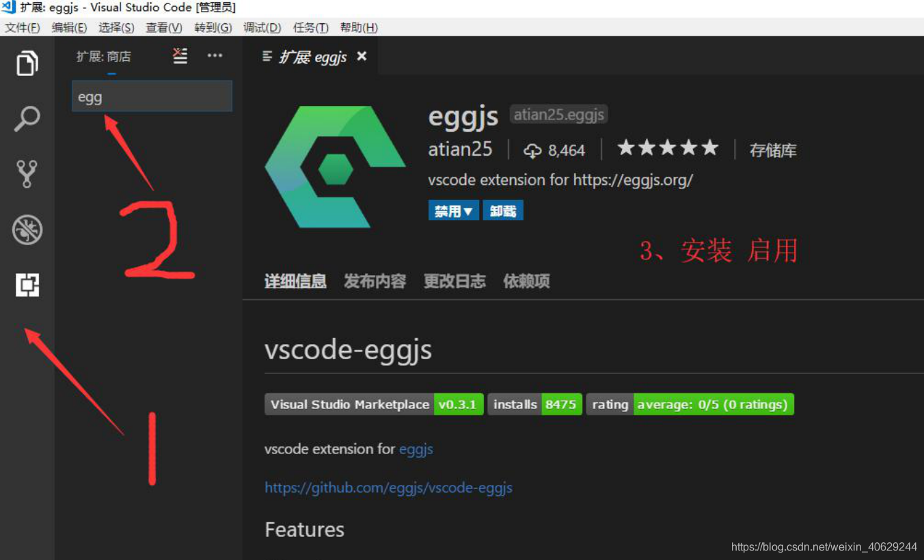The image size is (924, 560).
Task: Select the 详细信息 tab
Action: (x=295, y=281)
